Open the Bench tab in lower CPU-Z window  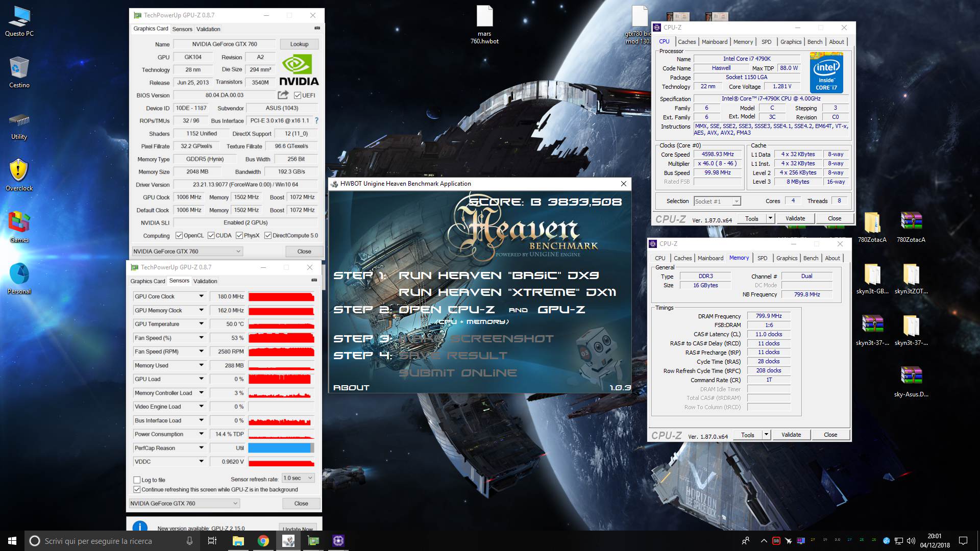click(811, 258)
